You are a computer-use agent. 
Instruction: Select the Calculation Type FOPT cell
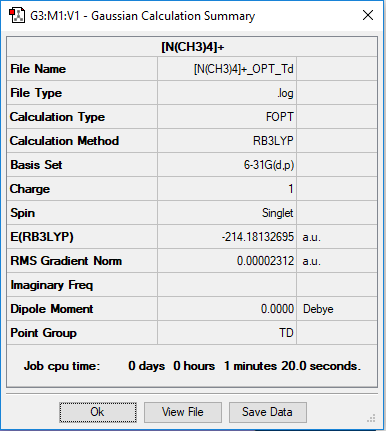point(227,117)
